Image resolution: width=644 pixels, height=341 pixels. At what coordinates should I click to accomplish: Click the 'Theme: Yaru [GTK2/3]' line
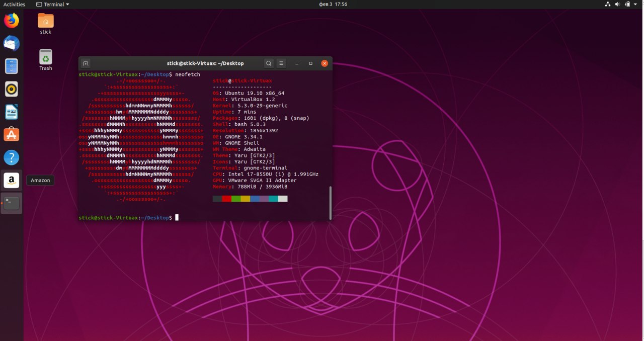pyautogui.click(x=244, y=155)
